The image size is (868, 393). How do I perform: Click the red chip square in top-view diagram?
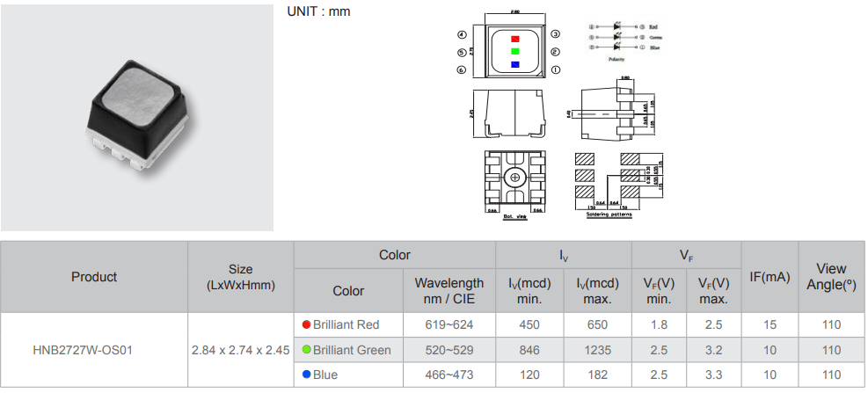click(514, 39)
